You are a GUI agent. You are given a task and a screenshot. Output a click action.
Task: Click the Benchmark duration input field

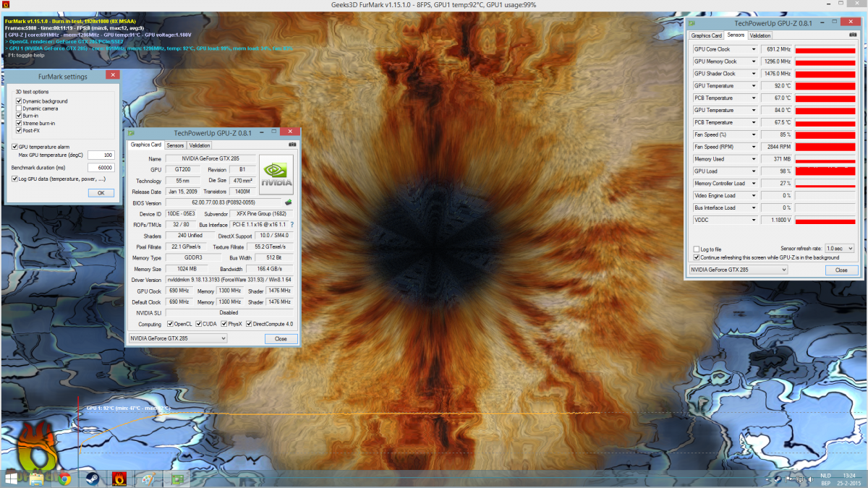(x=101, y=168)
